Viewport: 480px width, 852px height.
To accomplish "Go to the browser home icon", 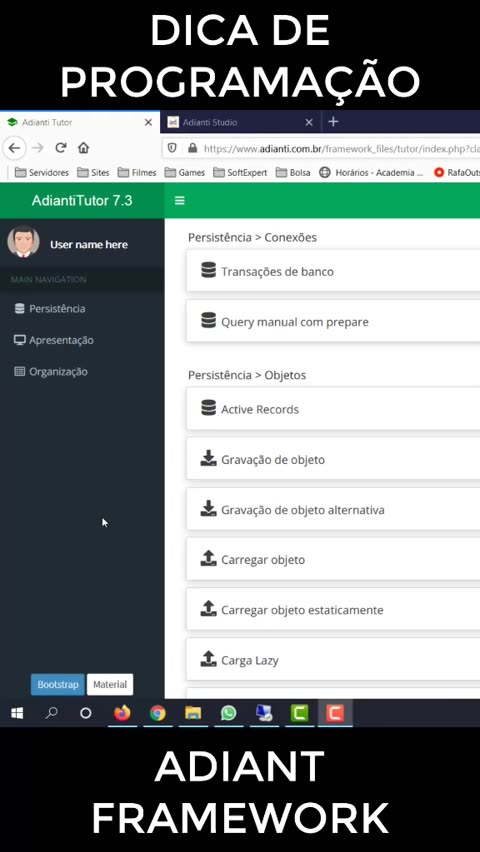I will [83, 148].
